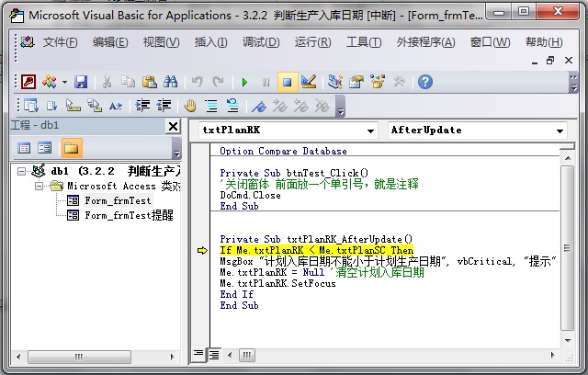This screenshot has width=588, height=375.
Task: Open the 插入(I) menu
Action: pos(210,42)
